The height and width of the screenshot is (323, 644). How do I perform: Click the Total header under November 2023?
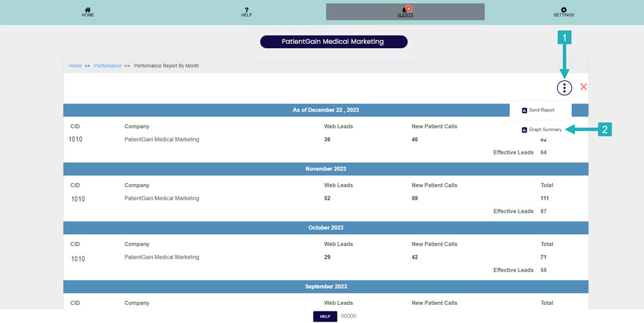(x=547, y=185)
